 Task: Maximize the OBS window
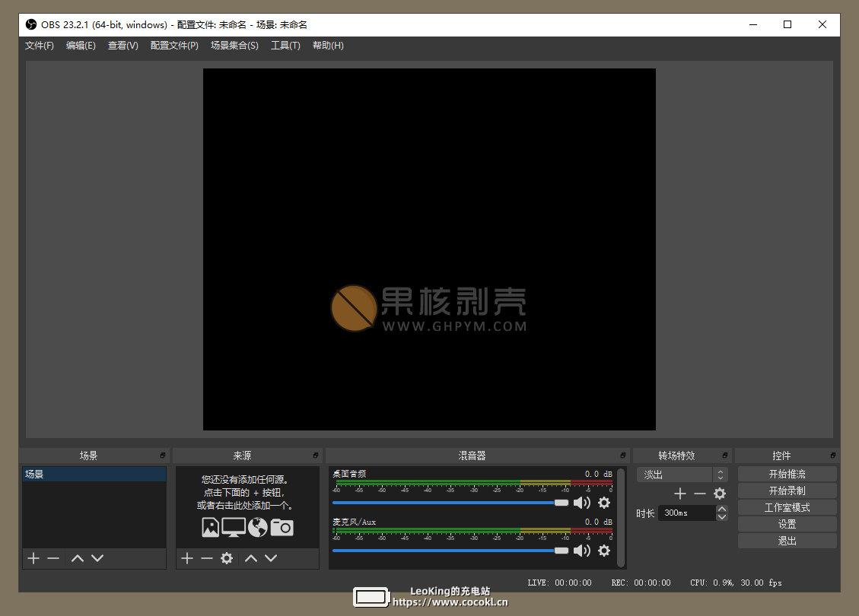787,24
